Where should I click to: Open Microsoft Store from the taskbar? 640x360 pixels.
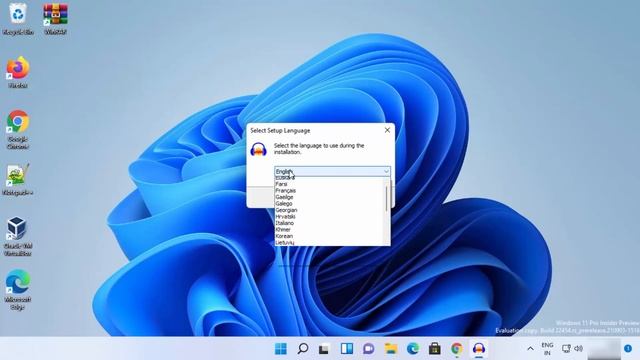tap(435, 349)
